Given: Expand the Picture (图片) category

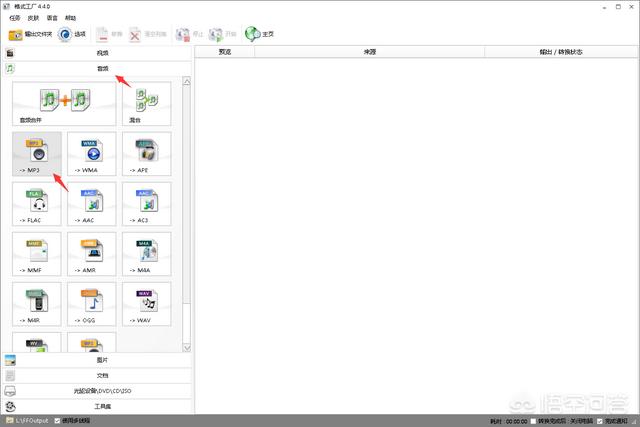Looking at the screenshot, I should 100,360.
